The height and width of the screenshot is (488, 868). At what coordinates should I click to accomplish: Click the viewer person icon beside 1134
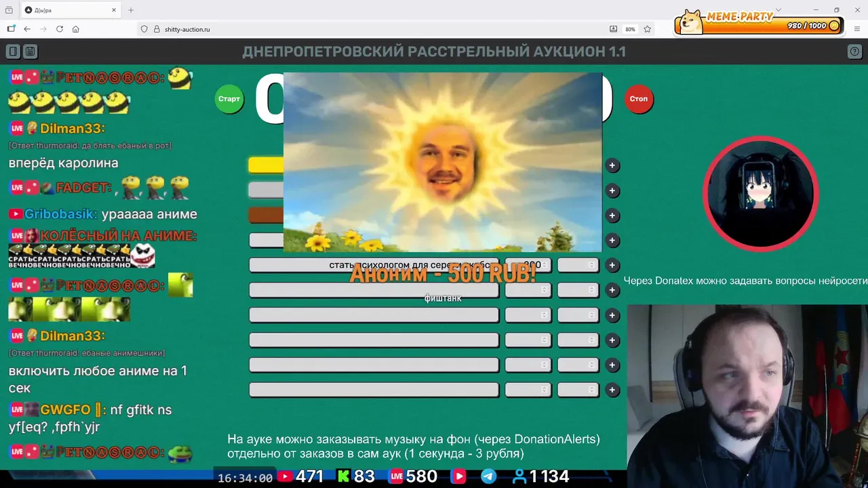point(520,476)
